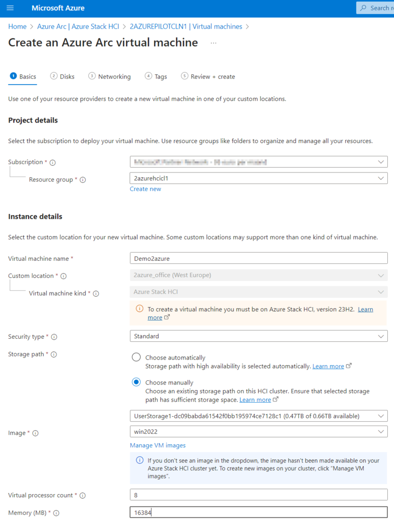Switch to the Networking tab

click(110, 77)
